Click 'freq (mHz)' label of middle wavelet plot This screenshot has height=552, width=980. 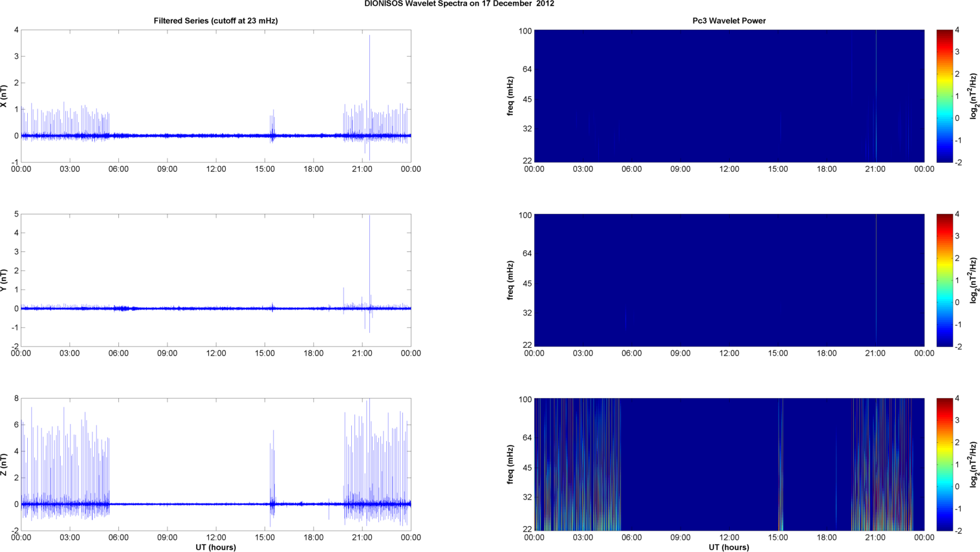[510, 281]
